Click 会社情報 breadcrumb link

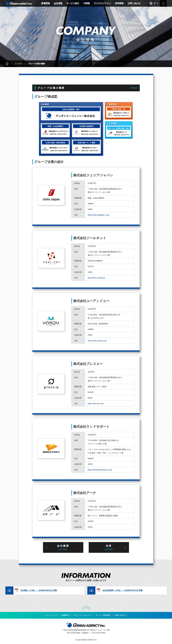tap(18, 64)
